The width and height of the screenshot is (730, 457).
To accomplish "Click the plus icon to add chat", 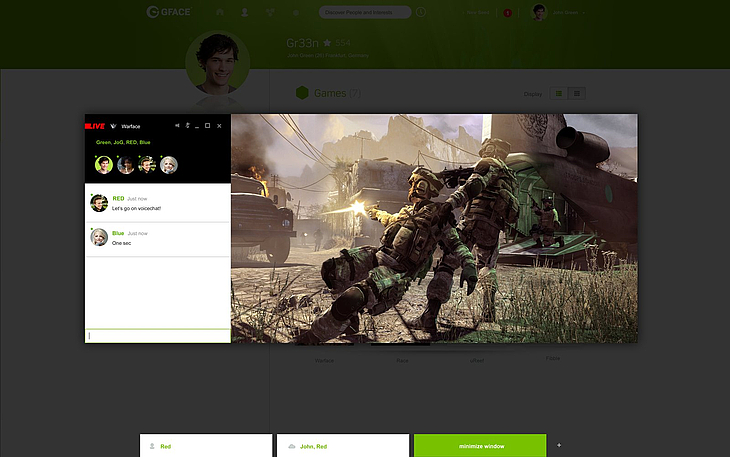I will (559, 445).
